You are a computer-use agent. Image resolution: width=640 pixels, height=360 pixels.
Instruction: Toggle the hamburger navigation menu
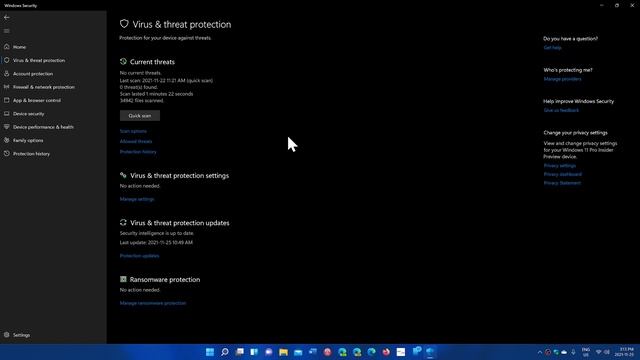(x=7, y=31)
